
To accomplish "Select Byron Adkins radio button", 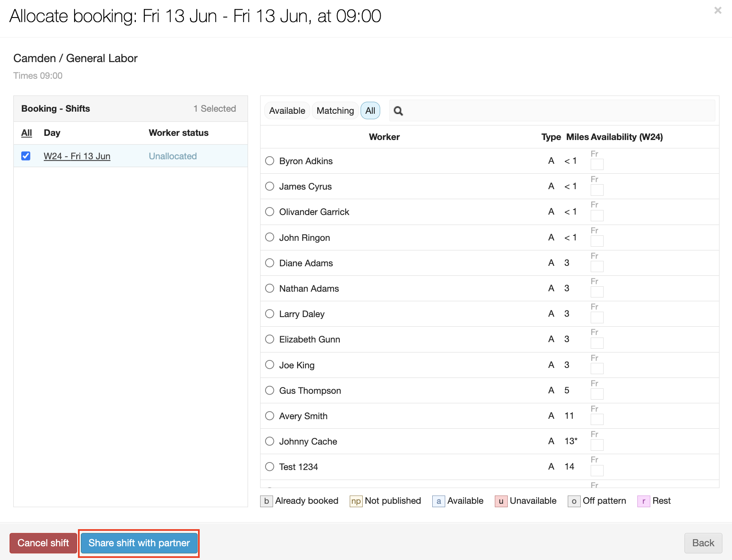I will click(270, 161).
